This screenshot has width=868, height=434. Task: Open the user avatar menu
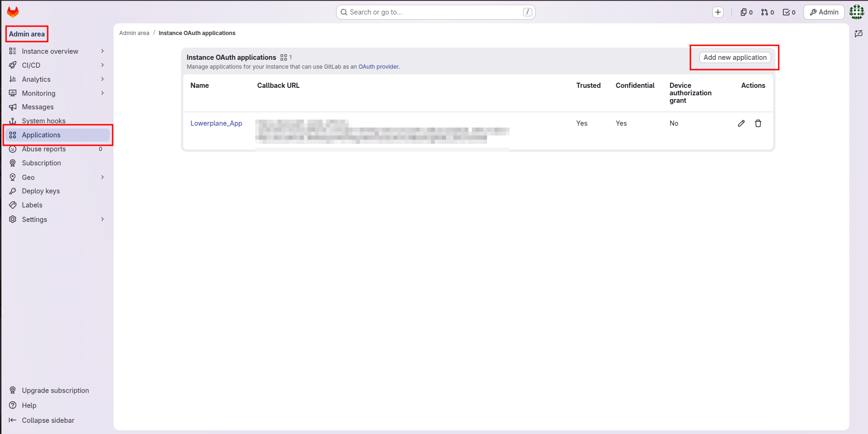(x=857, y=12)
